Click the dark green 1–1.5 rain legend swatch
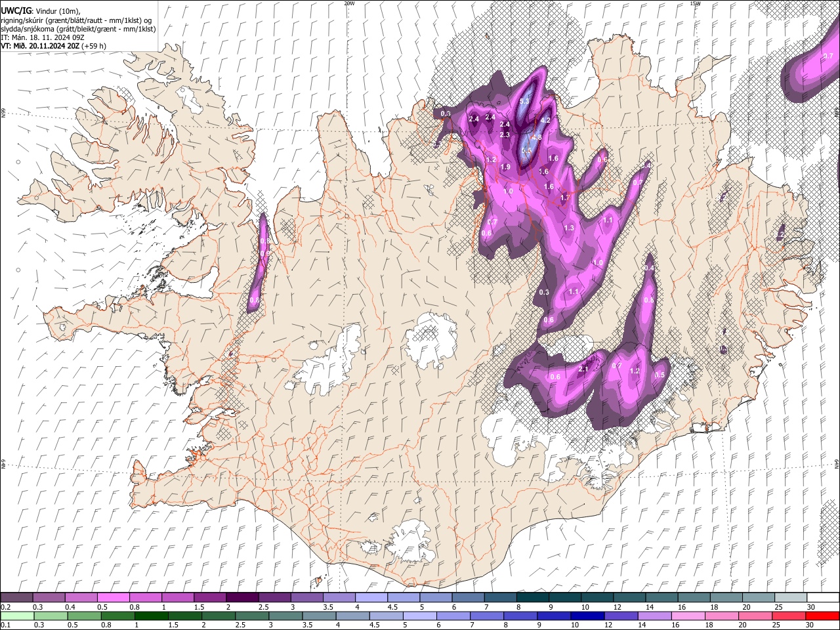Screen dimensions: 840x630 coord(151,616)
